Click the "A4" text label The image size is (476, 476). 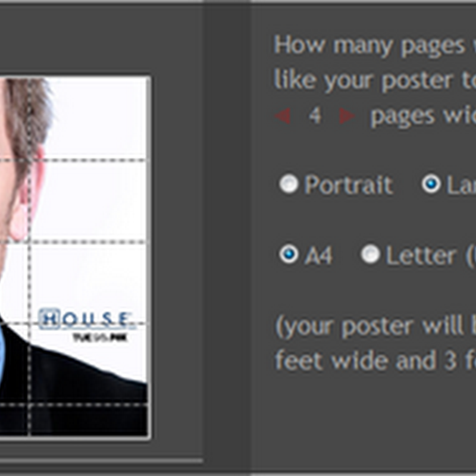coord(318,256)
